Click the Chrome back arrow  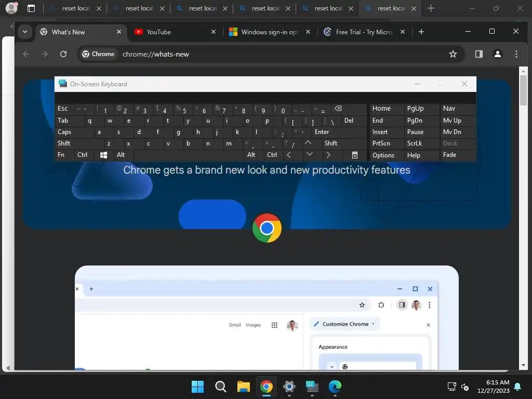coord(26,54)
